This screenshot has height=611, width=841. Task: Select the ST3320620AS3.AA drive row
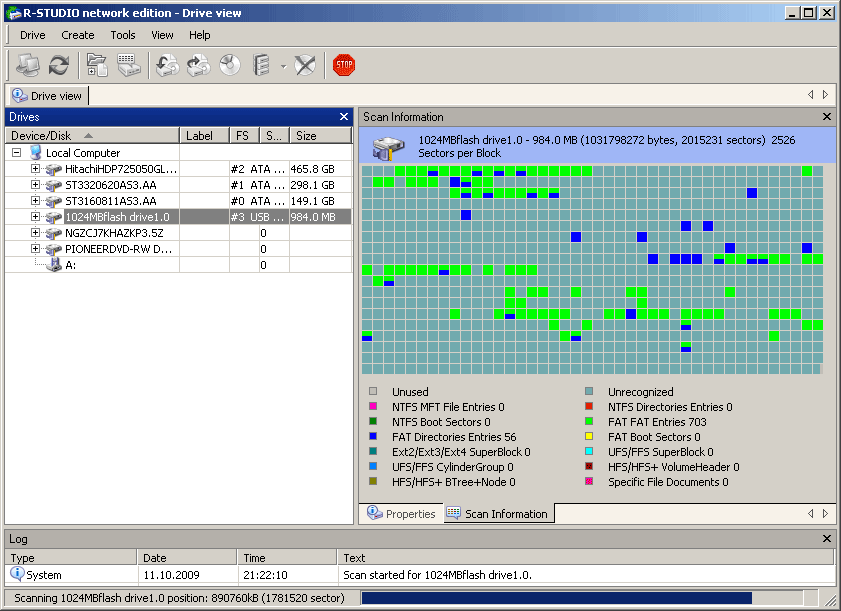[179, 185]
